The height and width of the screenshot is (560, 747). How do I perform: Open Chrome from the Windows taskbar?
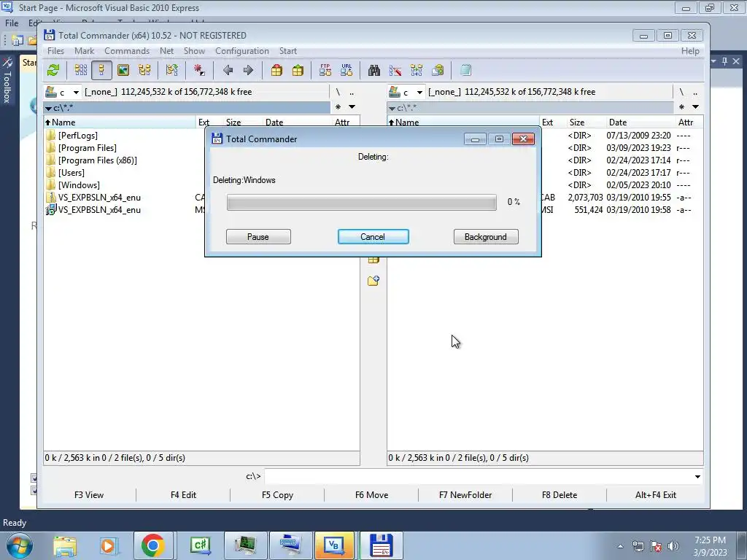153,545
